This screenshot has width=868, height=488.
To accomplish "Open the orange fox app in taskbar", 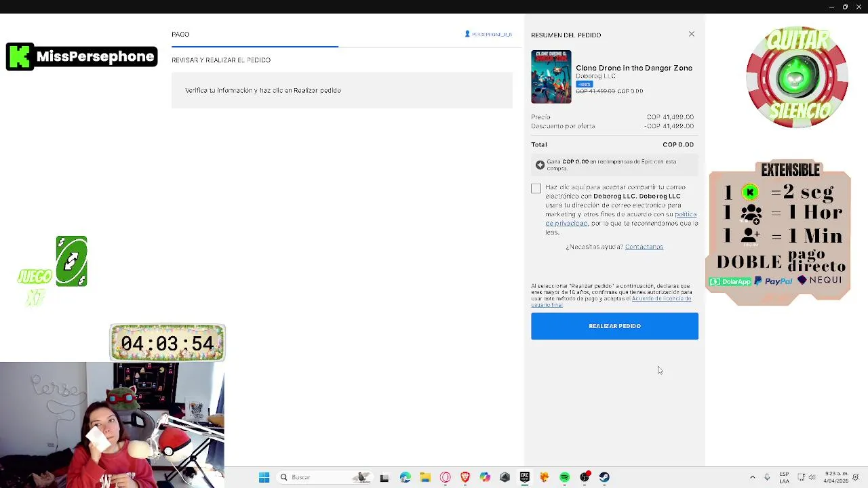I will coord(545,477).
